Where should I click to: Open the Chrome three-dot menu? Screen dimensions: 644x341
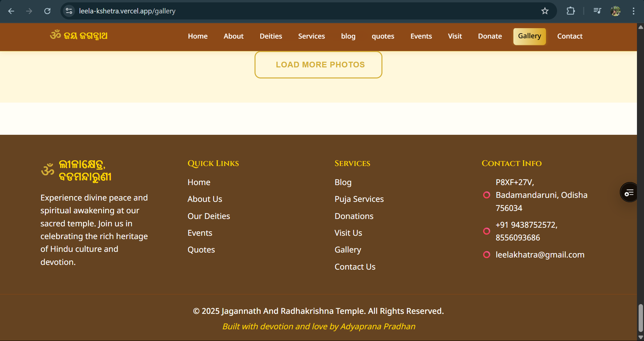tap(634, 11)
